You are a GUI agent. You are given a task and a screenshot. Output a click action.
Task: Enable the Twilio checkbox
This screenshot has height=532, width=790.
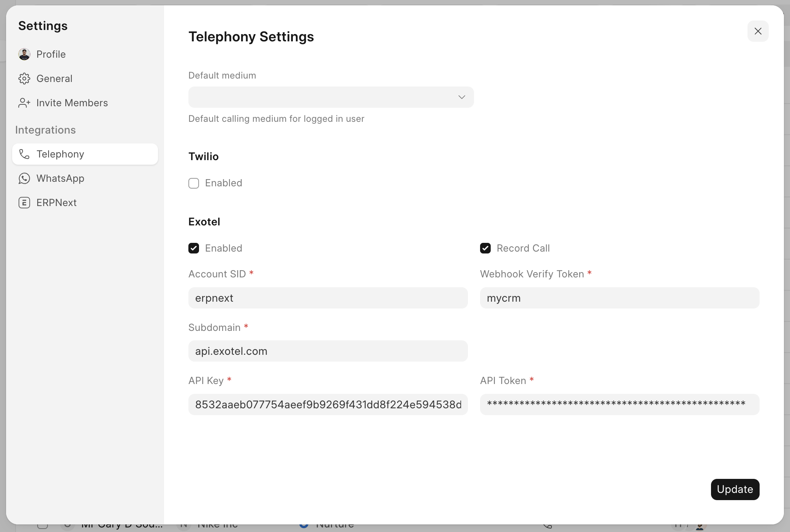pyautogui.click(x=194, y=183)
